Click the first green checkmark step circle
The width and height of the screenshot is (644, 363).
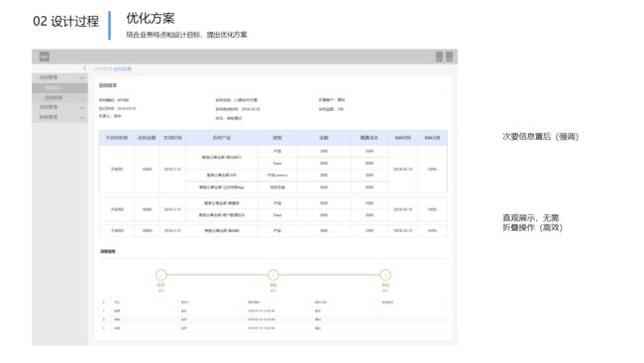coord(161,275)
